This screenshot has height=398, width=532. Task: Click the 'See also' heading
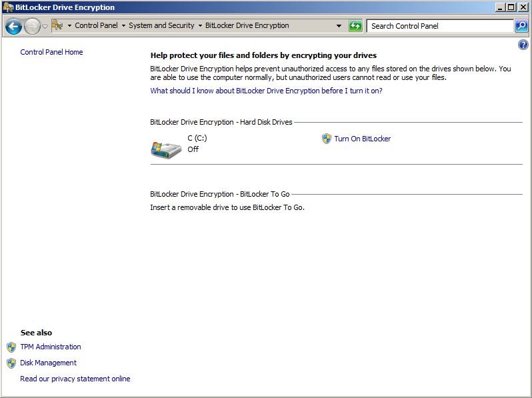[36, 333]
